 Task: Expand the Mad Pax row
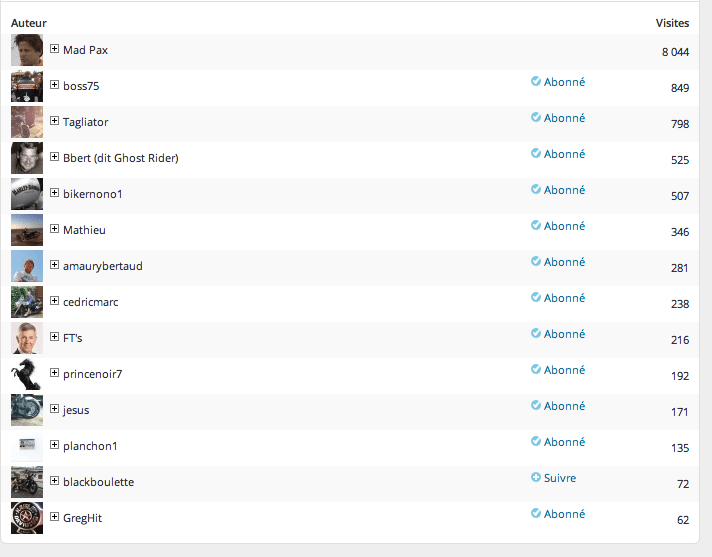(x=55, y=49)
